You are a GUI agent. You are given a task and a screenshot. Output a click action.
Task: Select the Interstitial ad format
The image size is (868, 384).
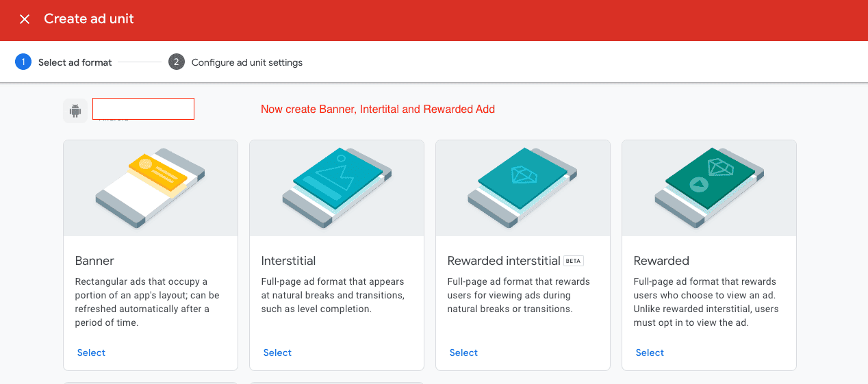pyautogui.click(x=277, y=353)
